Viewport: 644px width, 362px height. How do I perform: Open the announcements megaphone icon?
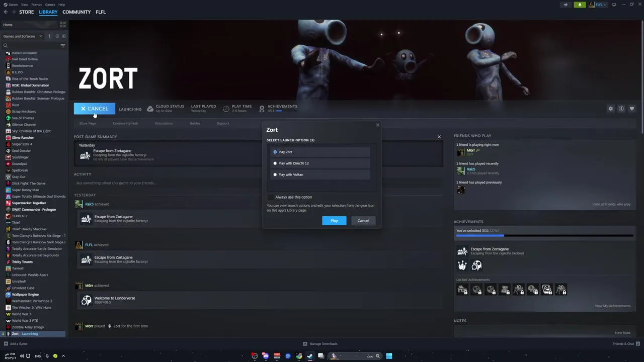pos(566,5)
